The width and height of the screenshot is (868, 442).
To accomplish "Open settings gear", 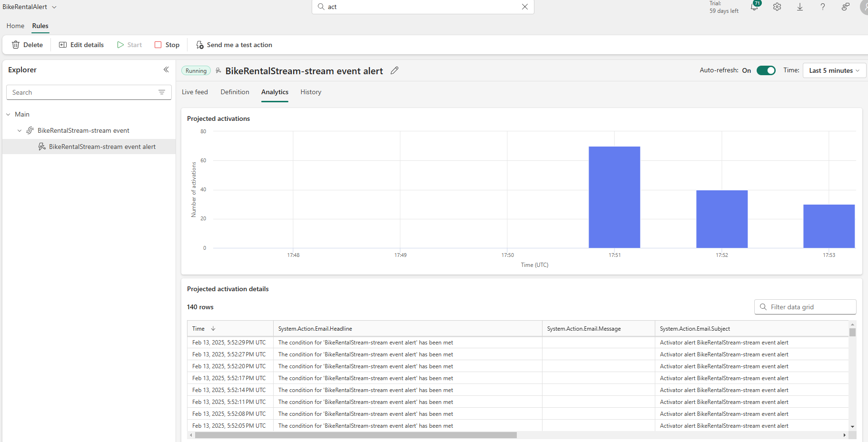I will 777,7.
